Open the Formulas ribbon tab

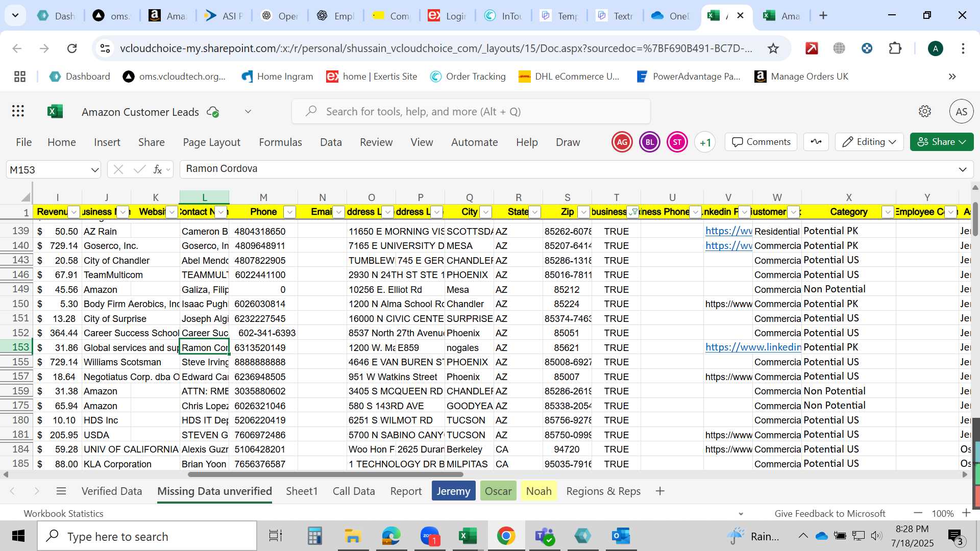pyautogui.click(x=280, y=142)
